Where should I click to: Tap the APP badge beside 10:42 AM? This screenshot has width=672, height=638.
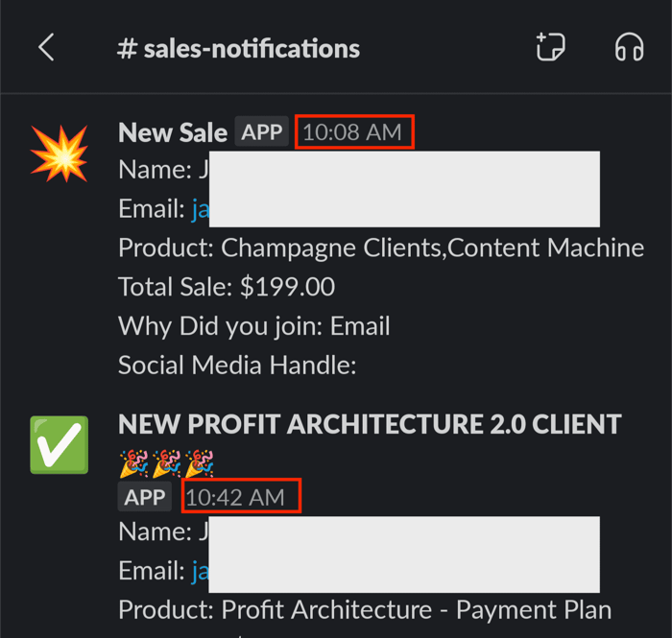(145, 497)
